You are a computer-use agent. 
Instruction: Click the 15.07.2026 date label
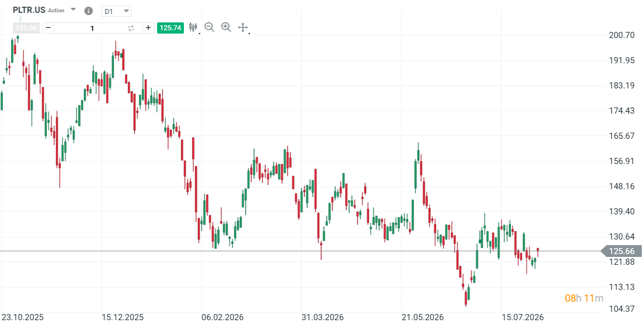(523, 317)
